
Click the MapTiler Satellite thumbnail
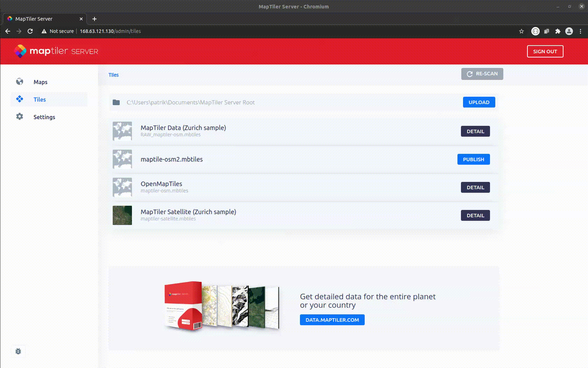[x=122, y=215]
